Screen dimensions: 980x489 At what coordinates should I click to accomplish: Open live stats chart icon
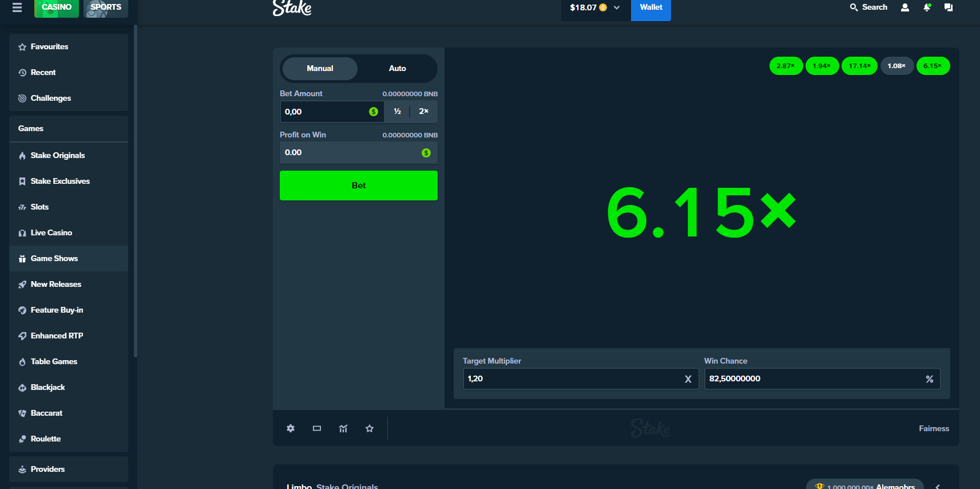[343, 428]
